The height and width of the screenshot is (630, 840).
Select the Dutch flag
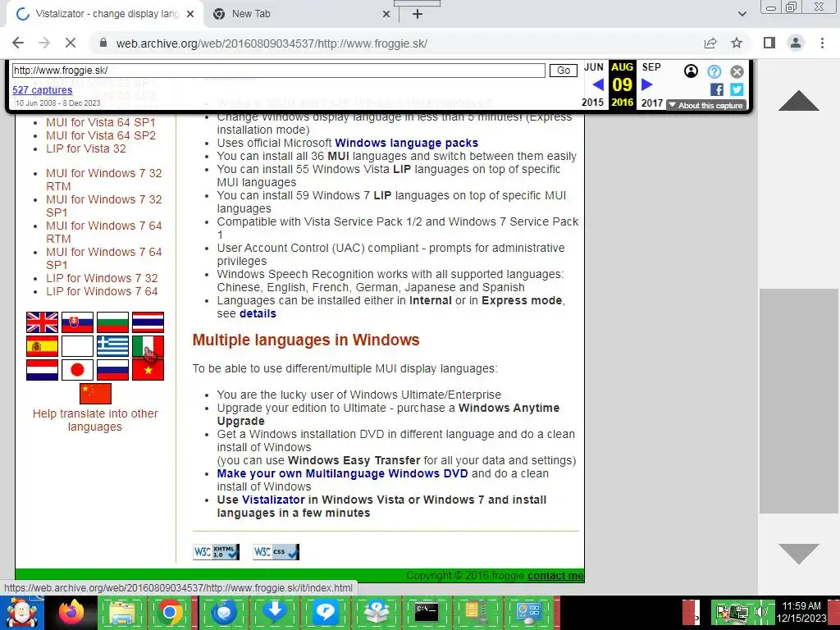pyautogui.click(x=43, y=370)
